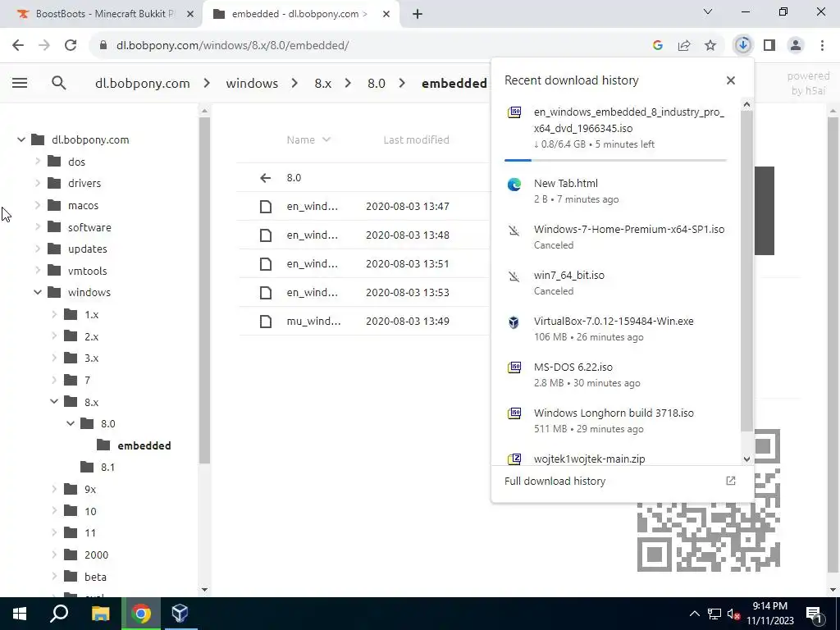The height and width of the screenshot is (630, 840).
Task: Collapse the 8.x folder node
Action: (x=54, y=402)
